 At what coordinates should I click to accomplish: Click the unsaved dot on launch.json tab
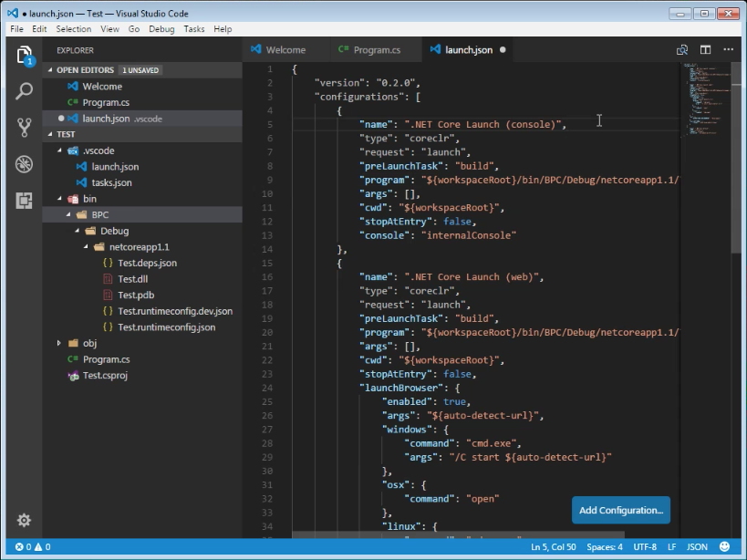point(503,49)
